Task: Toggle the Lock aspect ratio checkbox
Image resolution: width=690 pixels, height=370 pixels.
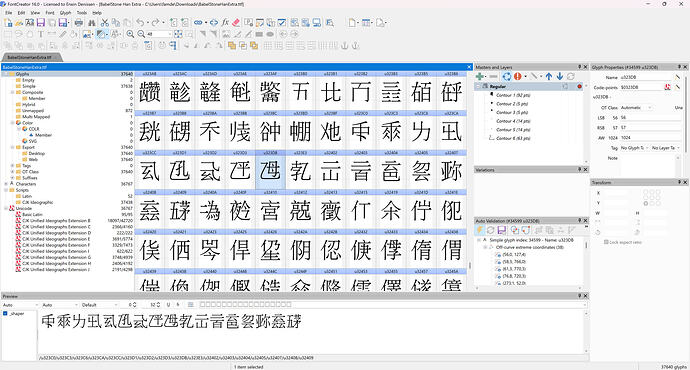Action: (x=606, y=242)
